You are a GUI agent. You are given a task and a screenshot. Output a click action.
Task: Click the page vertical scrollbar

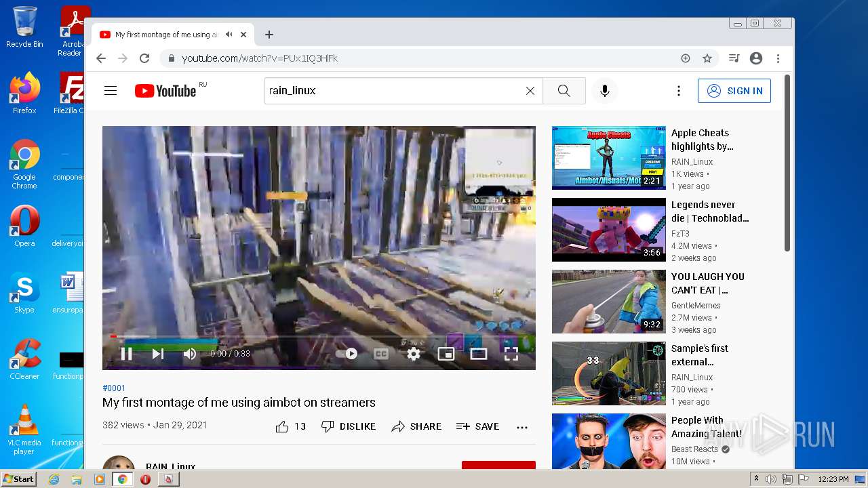pos(787,163)
